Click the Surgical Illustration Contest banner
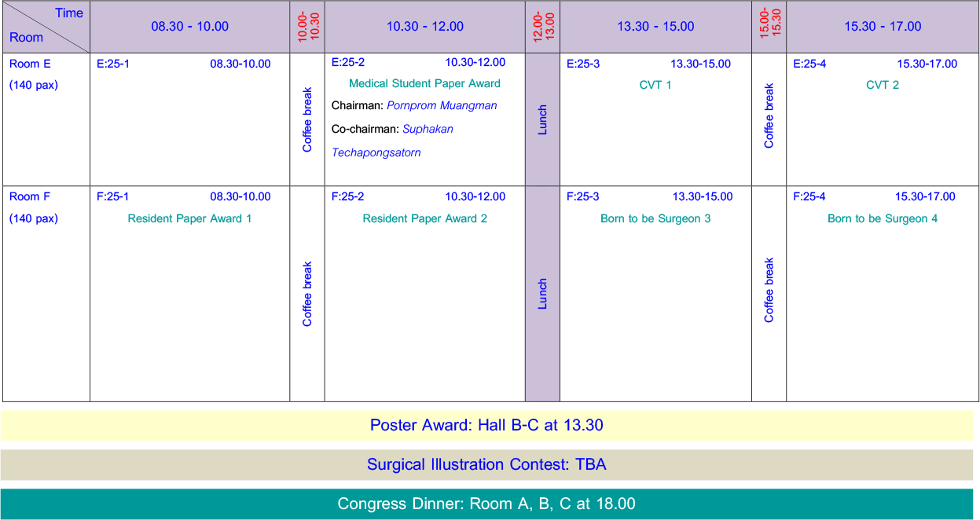980x520 pixels. point(486,464)
